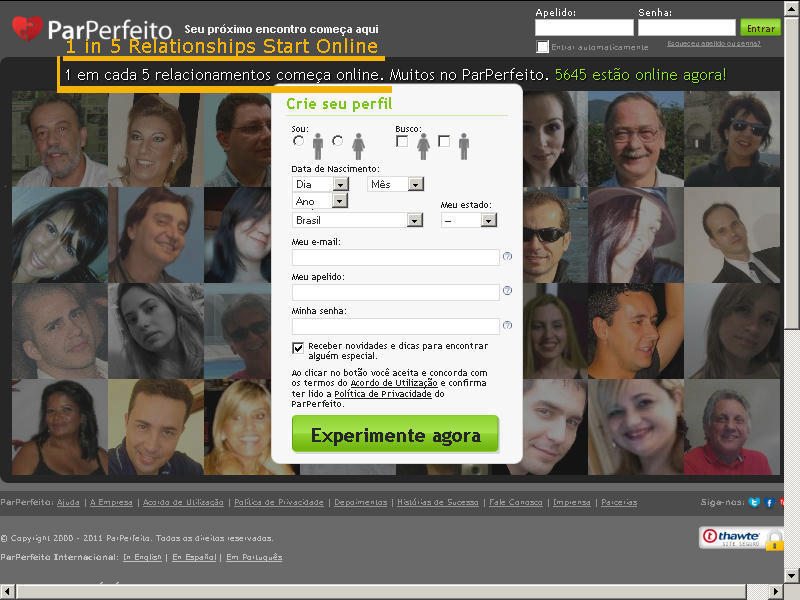
Task: Focus the Minha senha input field
Action: [x=395, y=326]
